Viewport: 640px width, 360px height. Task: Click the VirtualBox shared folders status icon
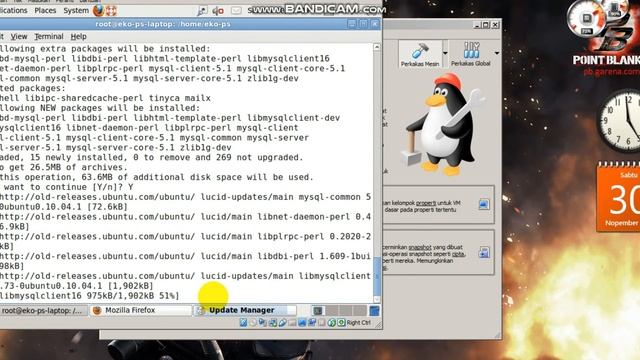pos(292,322)
